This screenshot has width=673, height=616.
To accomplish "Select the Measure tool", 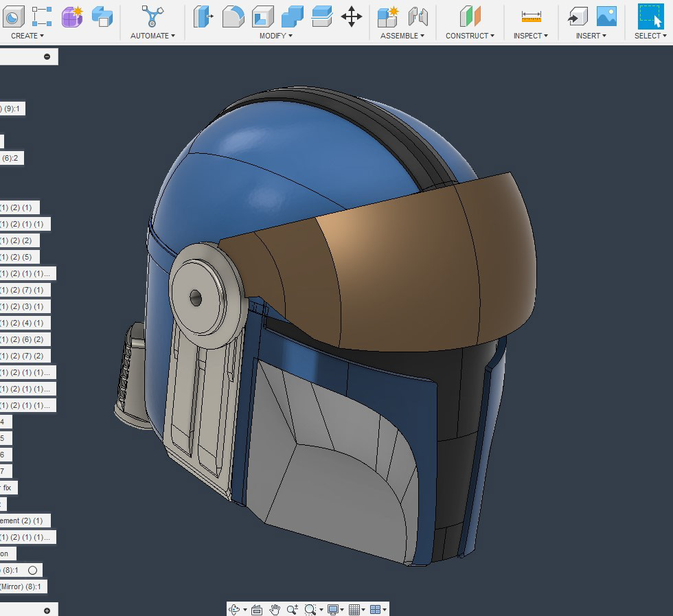I will point(531,16).
